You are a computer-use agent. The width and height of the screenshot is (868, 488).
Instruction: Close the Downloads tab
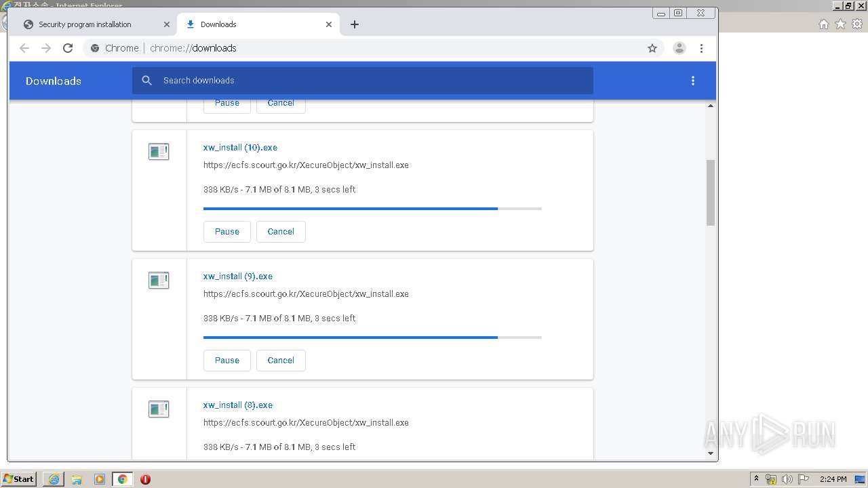pos(329,24)
